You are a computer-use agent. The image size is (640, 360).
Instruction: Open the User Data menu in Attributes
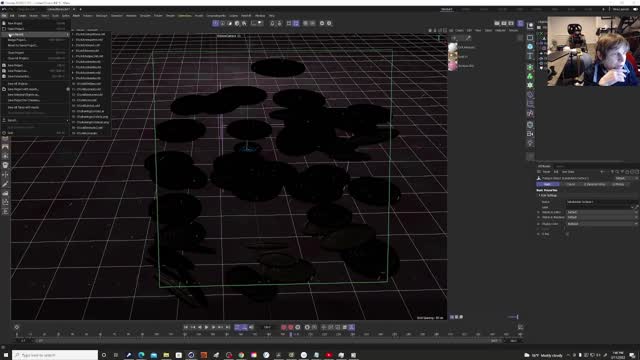point(568,172)
